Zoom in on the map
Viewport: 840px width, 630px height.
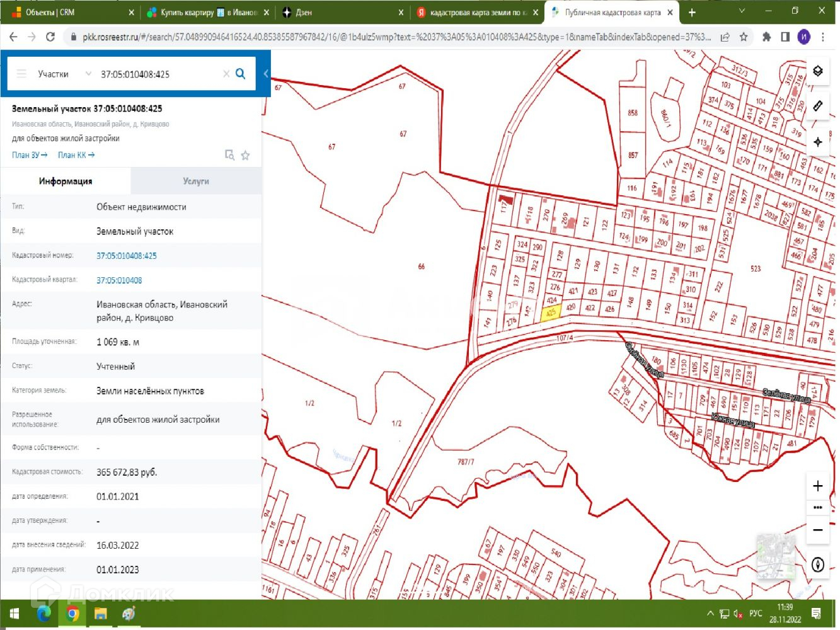[817, 486]
